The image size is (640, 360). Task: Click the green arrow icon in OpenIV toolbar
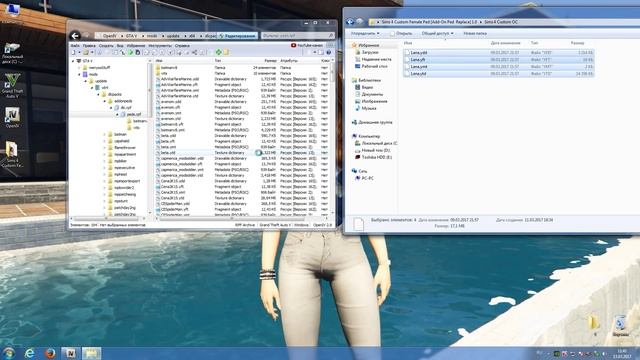point(131,52)
